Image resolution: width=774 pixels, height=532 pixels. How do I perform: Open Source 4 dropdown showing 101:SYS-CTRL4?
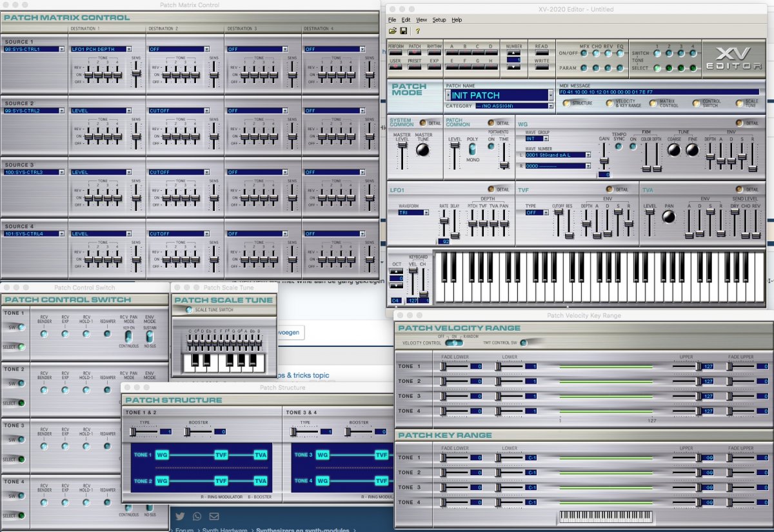pyautogui.click(x=34, y=233)
